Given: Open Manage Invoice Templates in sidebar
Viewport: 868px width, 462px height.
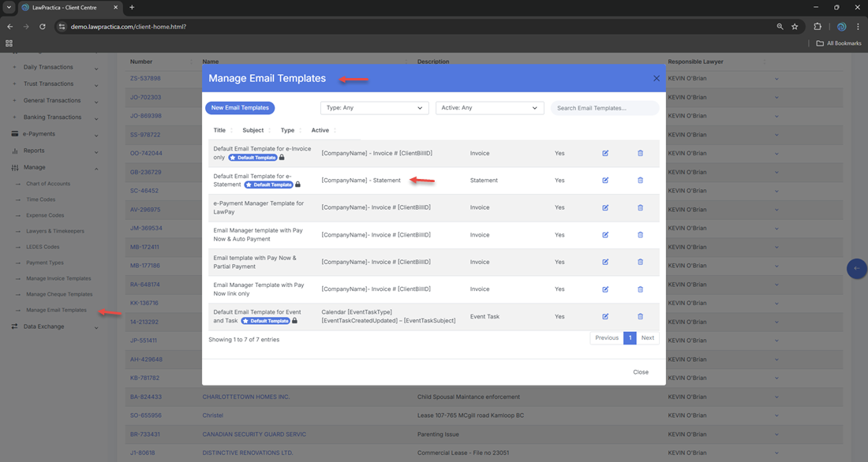Looking at the screenshot, I should tap(58, 278).
